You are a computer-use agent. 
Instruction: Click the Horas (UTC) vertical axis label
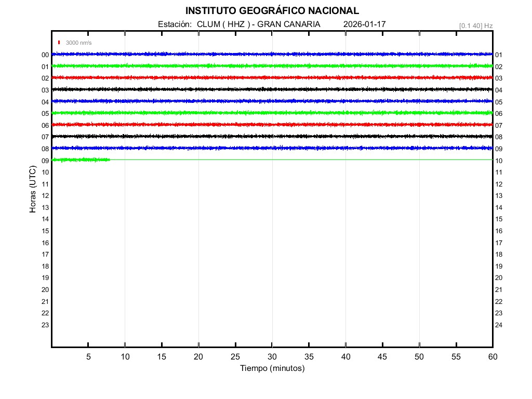point(33,189)
